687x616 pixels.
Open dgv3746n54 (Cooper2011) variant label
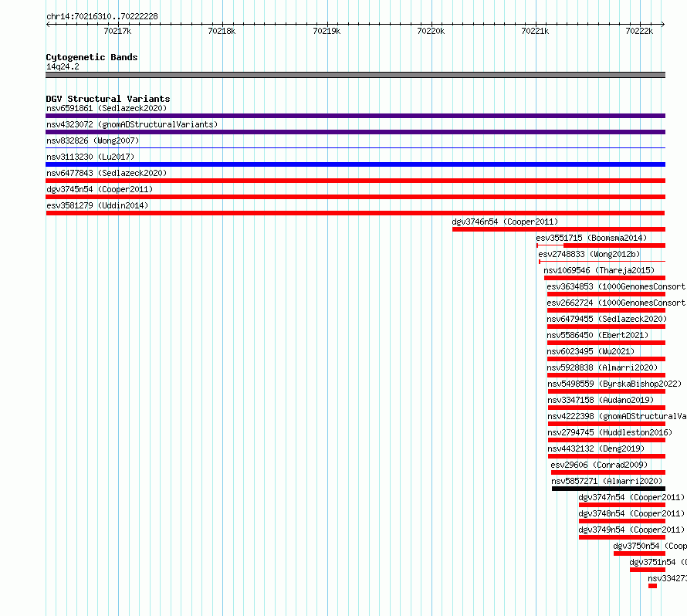click(505, 222)
